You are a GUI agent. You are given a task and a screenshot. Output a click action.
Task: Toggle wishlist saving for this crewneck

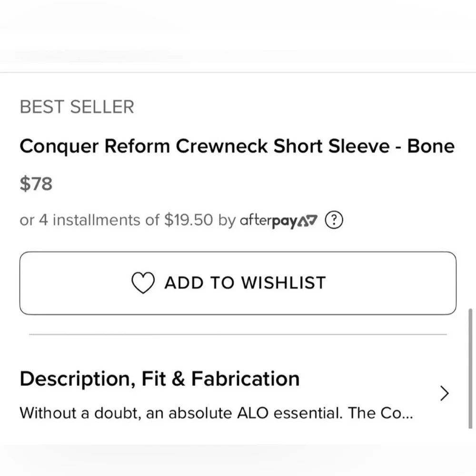click(238, 282)
